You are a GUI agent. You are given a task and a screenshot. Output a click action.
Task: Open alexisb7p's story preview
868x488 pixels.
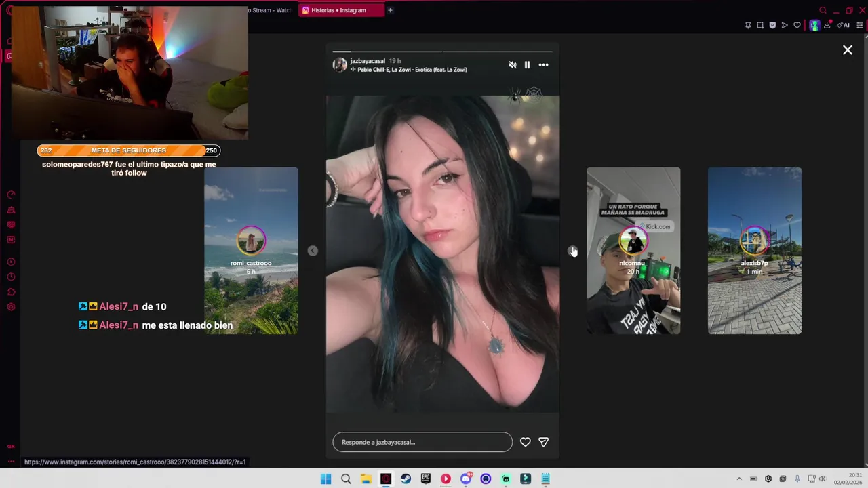coord(755,251)
